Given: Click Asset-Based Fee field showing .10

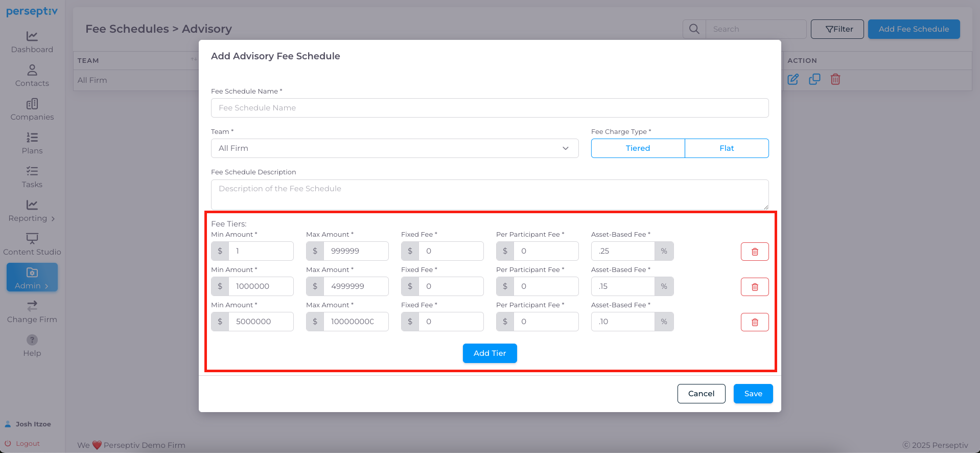Looking at the screenshot, I should coord(623,322).
